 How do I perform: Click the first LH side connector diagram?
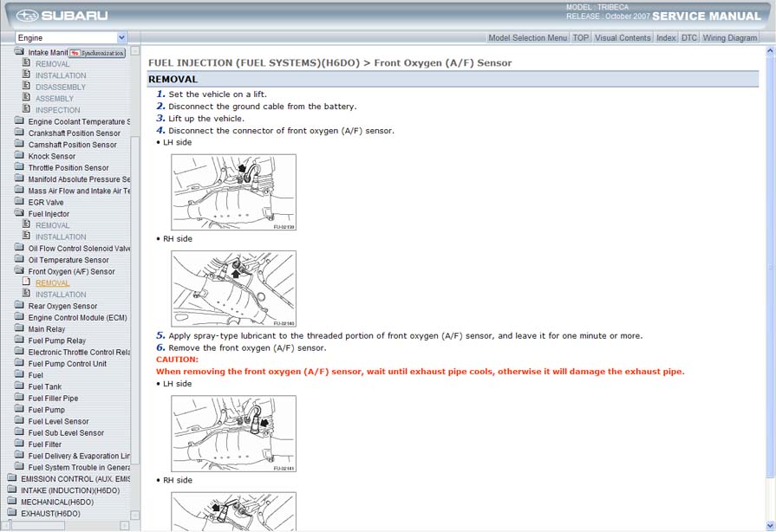[x=233, y=191]
